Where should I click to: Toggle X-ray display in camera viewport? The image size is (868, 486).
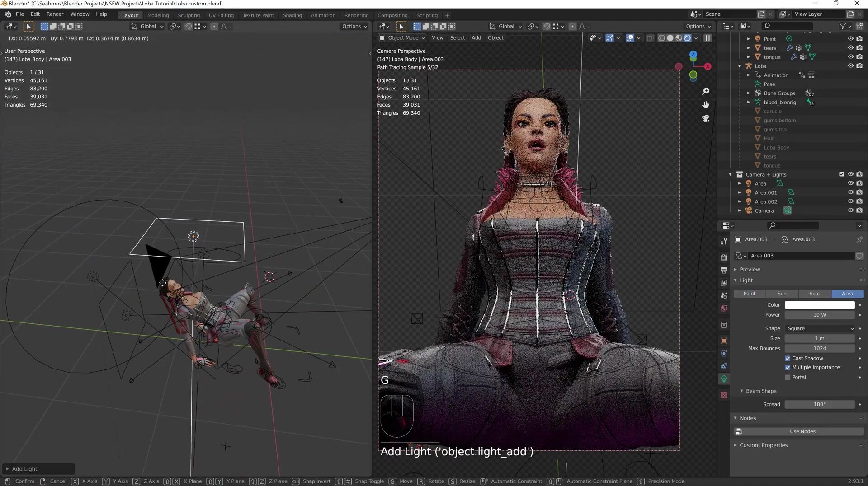click(650, 38)
